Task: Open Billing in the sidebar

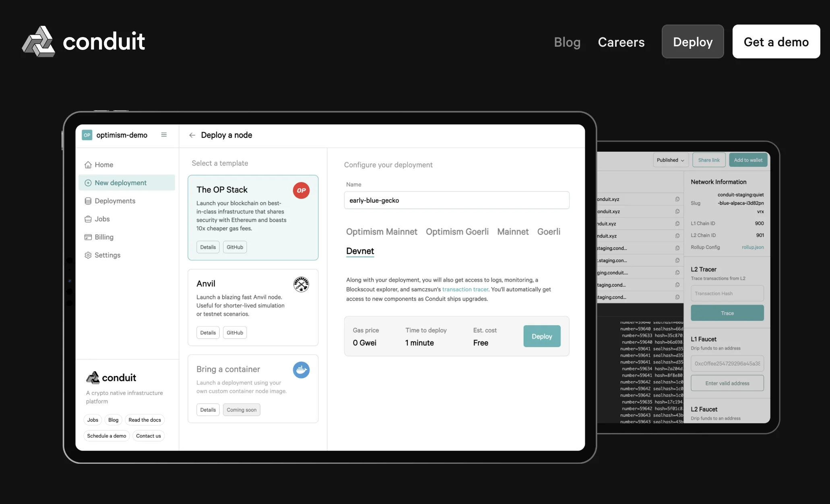Action: coord(127,237)
